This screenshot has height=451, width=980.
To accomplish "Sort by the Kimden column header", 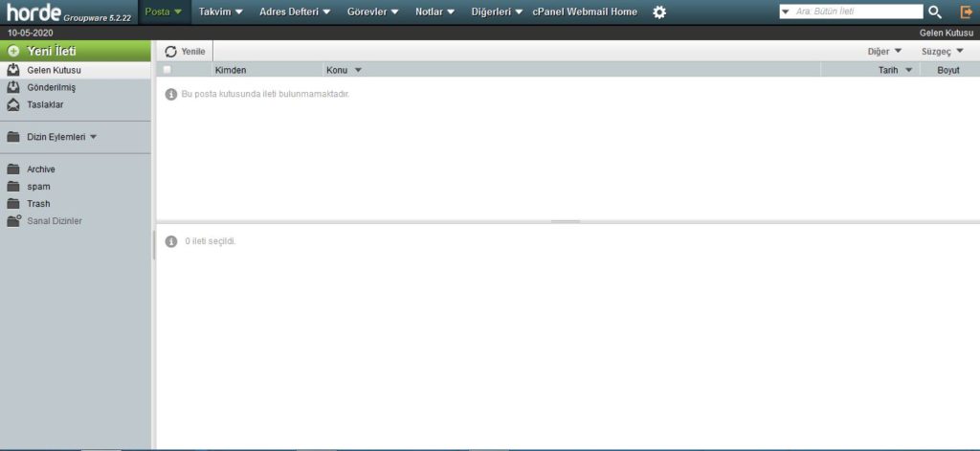I will (231, 70).
